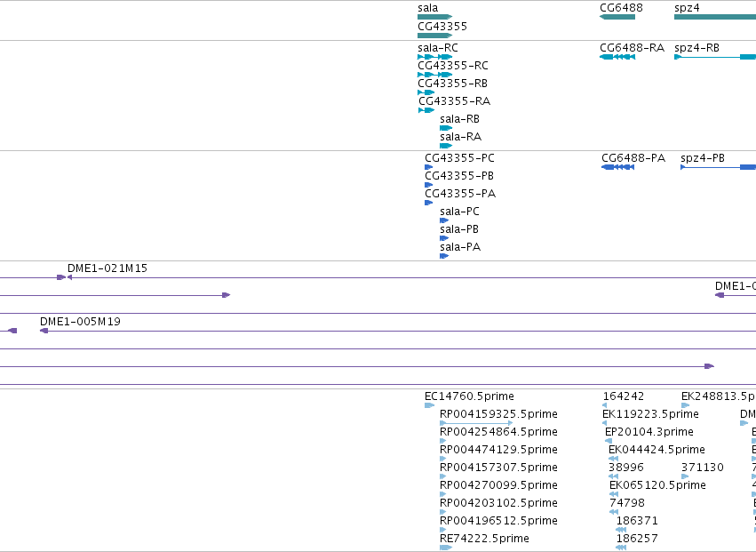756x552 pixels.
Task: Click the sala-RC transcript glyph
Action: click(435, 57)
